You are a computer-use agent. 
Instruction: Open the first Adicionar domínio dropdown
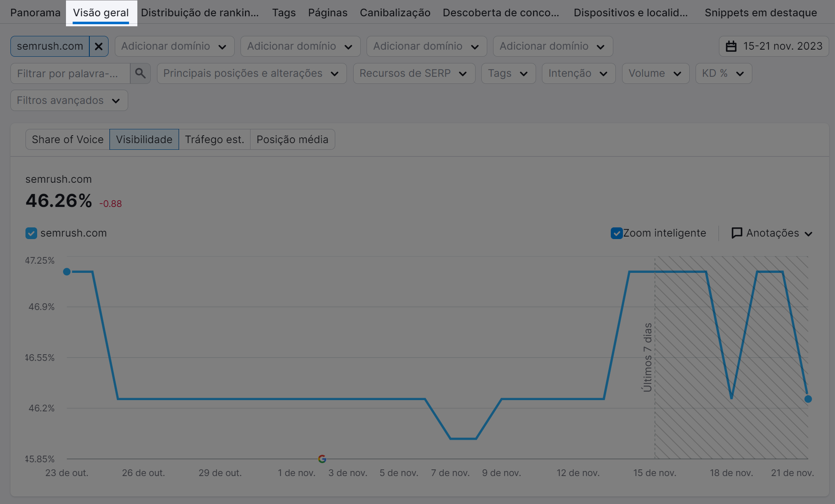pyautogui.click(x=174, y=46)
